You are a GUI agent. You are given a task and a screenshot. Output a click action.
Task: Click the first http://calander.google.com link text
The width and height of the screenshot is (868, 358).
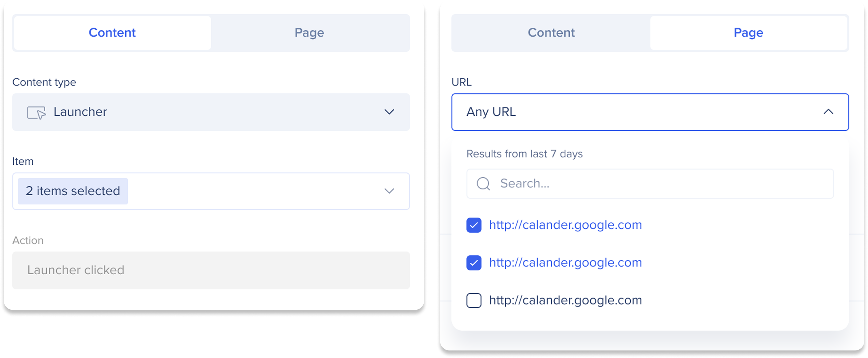click(x=565, y=225)
